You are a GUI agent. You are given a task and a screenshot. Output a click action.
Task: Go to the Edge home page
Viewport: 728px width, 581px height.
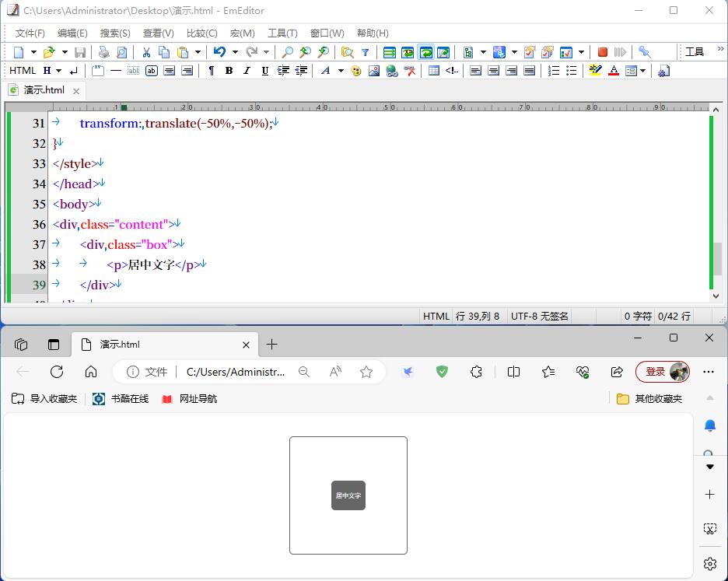click(91, 372)
